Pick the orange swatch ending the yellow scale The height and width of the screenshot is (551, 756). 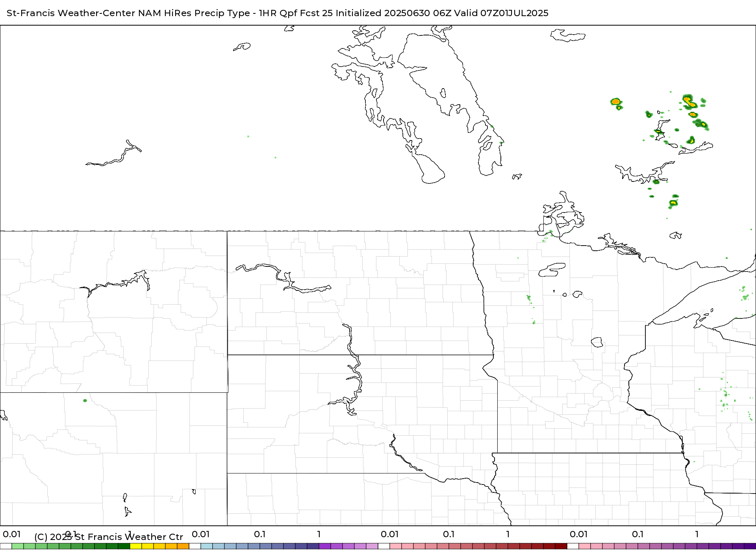(183, 546)
